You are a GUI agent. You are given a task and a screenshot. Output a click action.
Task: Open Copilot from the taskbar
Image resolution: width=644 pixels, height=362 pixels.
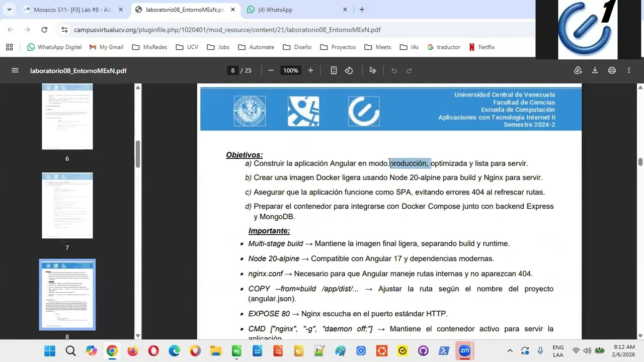91,351
